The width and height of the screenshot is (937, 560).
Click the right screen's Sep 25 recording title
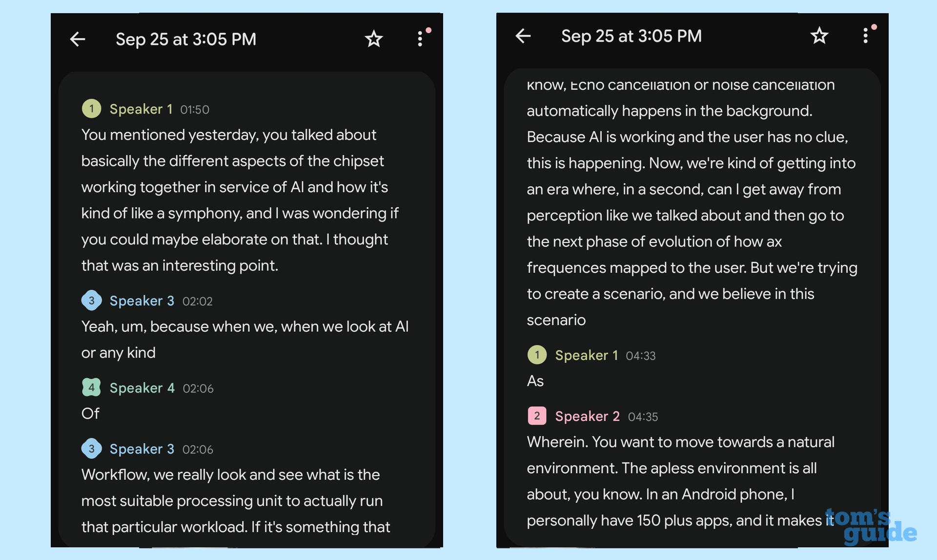[x=631, y=36]
